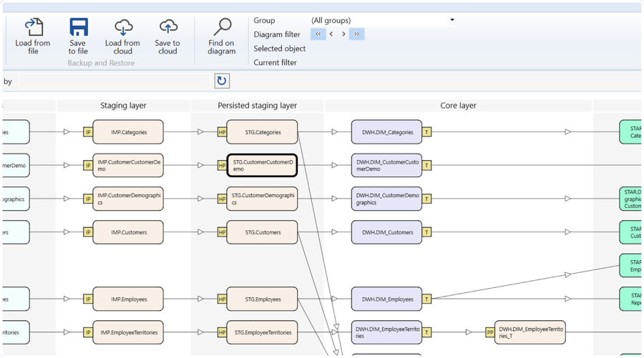Screen dimensions: 644x358
Task: Click the IP badge on IMP.EmployeeTerritories
Action: [x=88, y=332]
